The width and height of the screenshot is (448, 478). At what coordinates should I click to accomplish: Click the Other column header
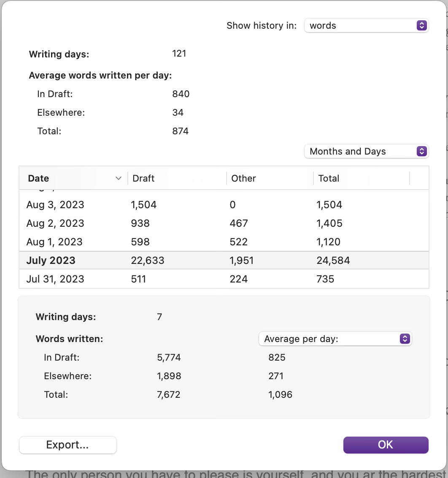[x=243, y=179]
